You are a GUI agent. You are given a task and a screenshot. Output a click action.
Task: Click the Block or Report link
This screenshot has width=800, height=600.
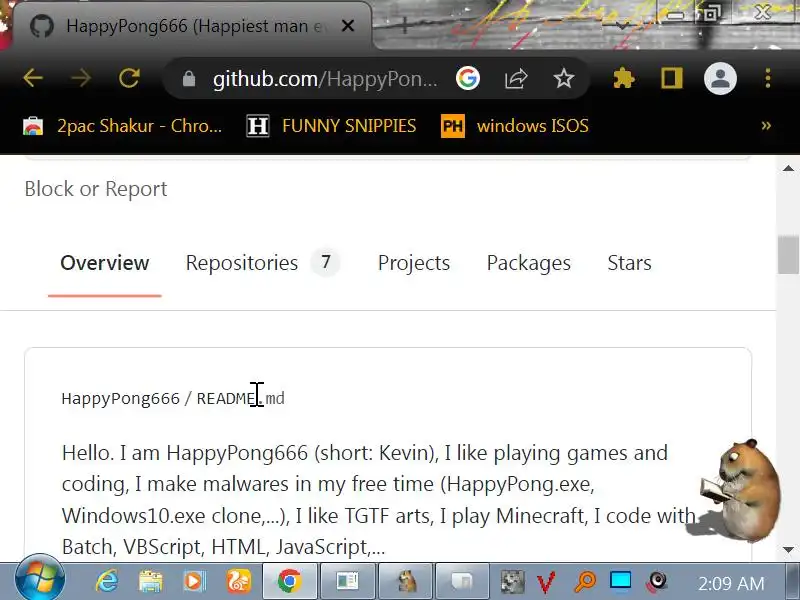pyautogui.click(x=96, y=189)
